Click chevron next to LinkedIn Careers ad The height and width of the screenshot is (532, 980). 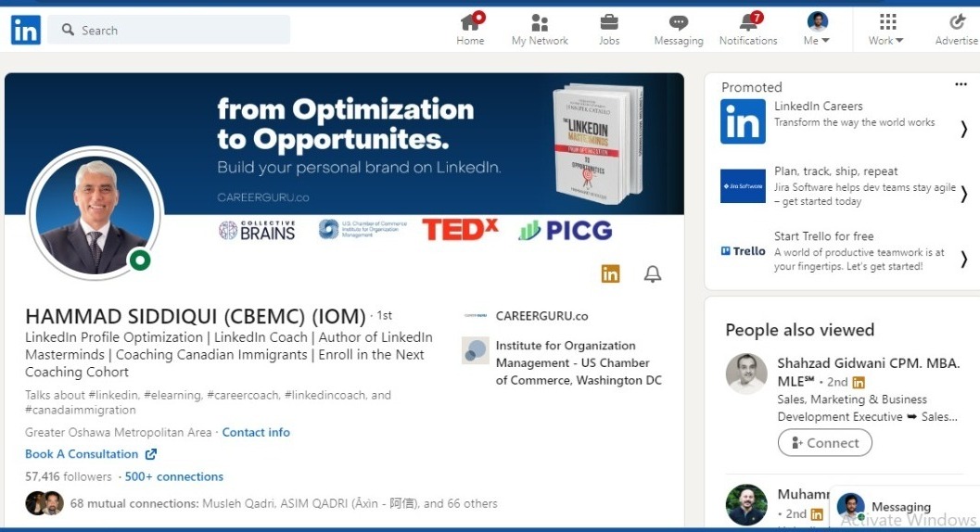click(x=963, y=129)
